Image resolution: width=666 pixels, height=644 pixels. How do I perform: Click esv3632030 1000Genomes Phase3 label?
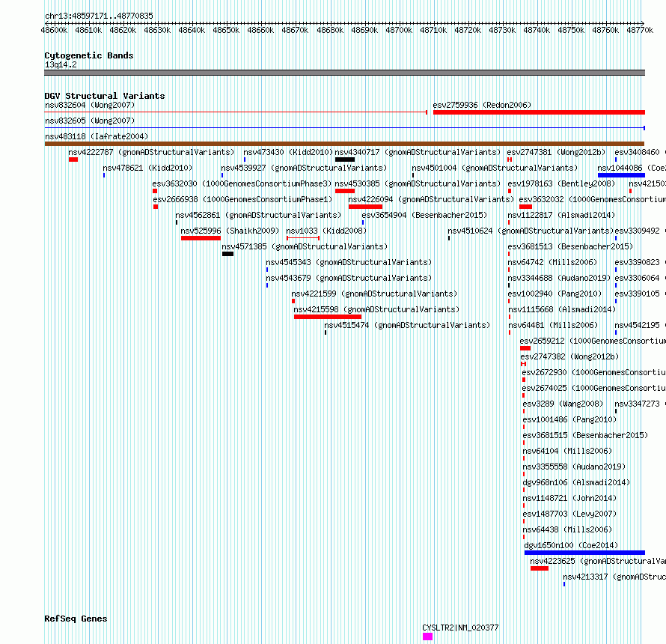[x=242, y=183]
